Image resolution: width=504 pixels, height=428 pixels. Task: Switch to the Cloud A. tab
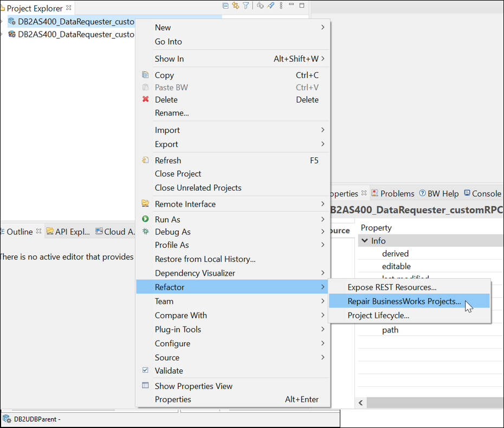tap(115, 232)
